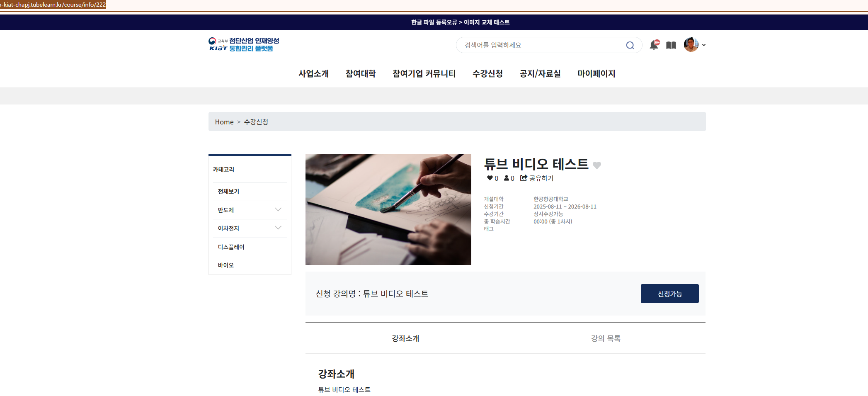Image resolution: width=868 pixels, height=396 pixels.
Task: Click the search magnifier icon
Action: pos(630,45)
